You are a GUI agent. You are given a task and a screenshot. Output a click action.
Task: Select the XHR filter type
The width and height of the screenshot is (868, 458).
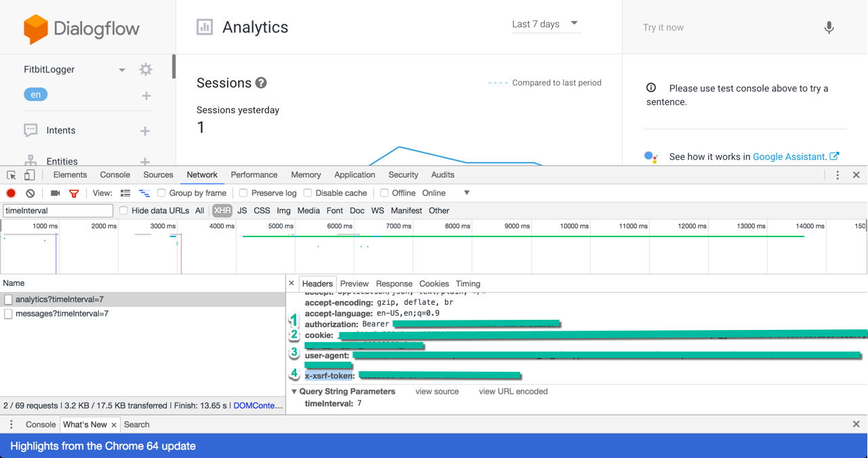[222, 211]
